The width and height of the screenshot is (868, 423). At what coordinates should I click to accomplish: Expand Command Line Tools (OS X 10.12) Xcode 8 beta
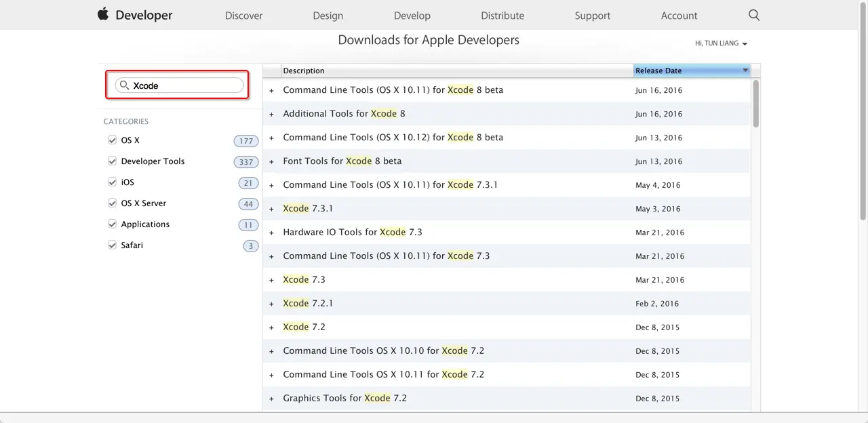[271, 138]
